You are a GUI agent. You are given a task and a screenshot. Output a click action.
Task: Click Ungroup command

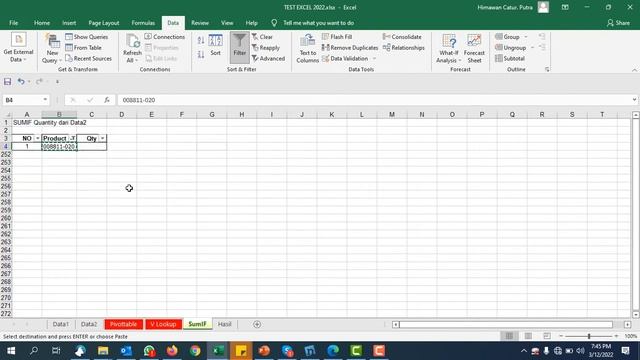511,47
